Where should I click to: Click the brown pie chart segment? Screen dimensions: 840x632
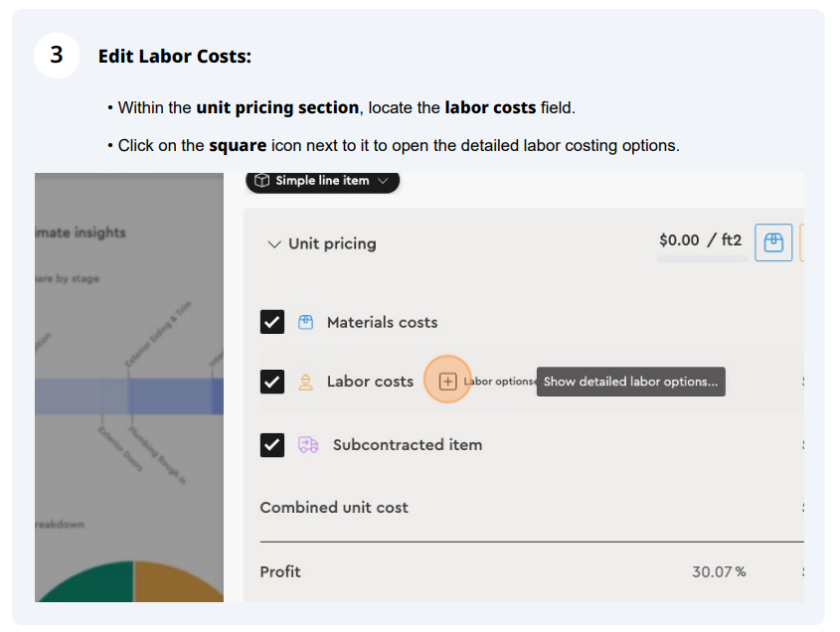[x=171, y=585]
